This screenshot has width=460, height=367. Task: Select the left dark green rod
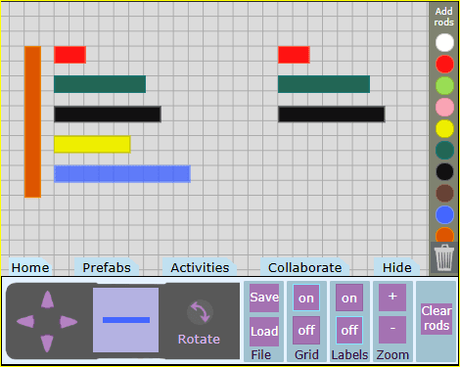pyautogui.click(x=100, y=84)
